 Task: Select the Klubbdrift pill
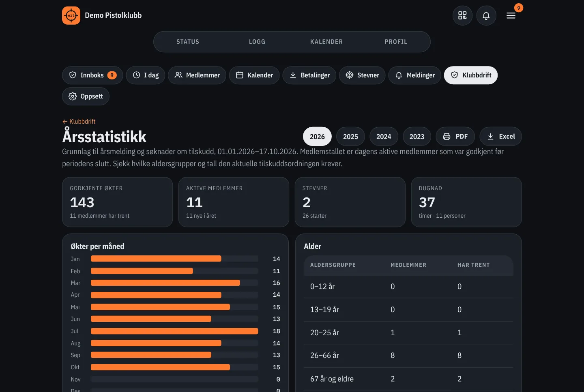click(x=471, y=75)
